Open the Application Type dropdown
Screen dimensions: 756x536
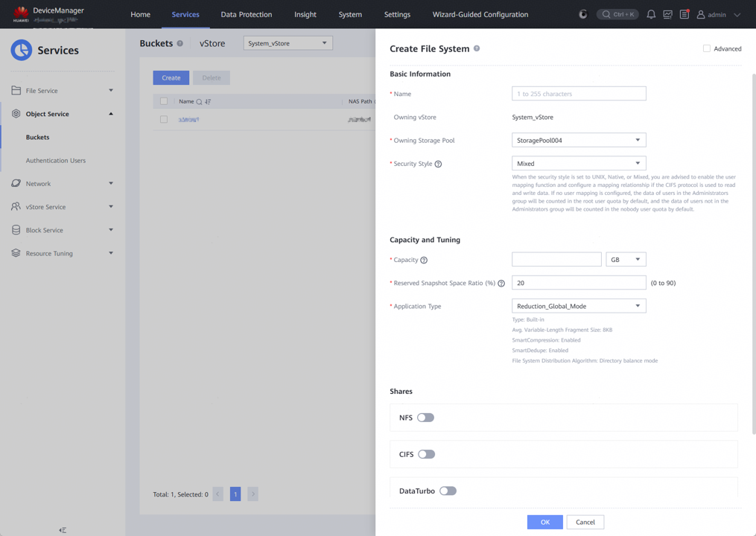578,306
